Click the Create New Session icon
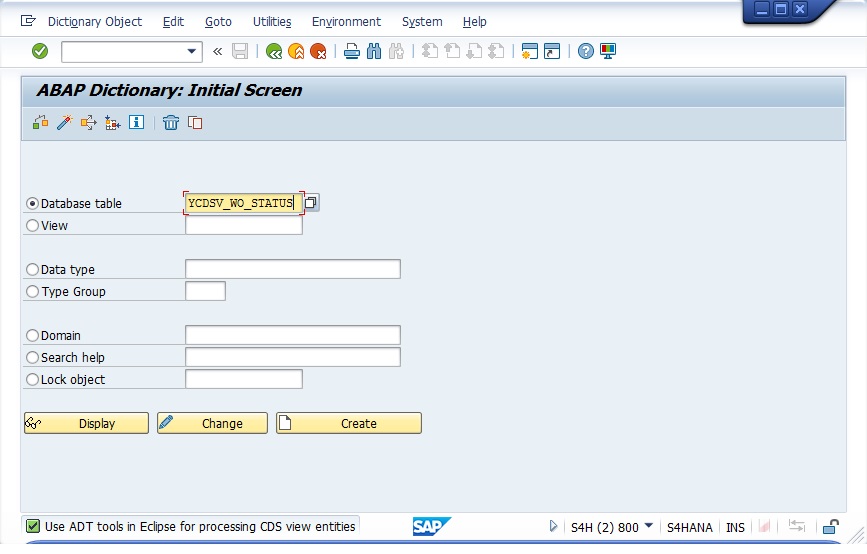 (530, 51)
